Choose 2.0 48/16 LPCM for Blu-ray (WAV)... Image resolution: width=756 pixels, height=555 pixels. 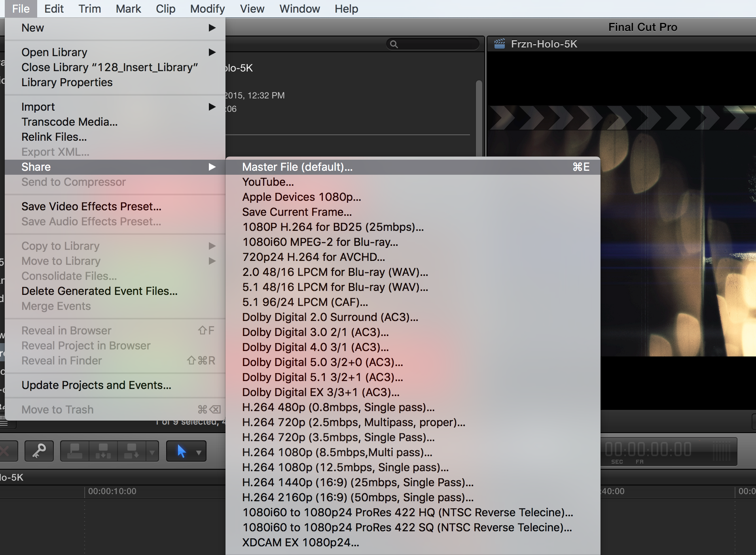coord(413,272)
